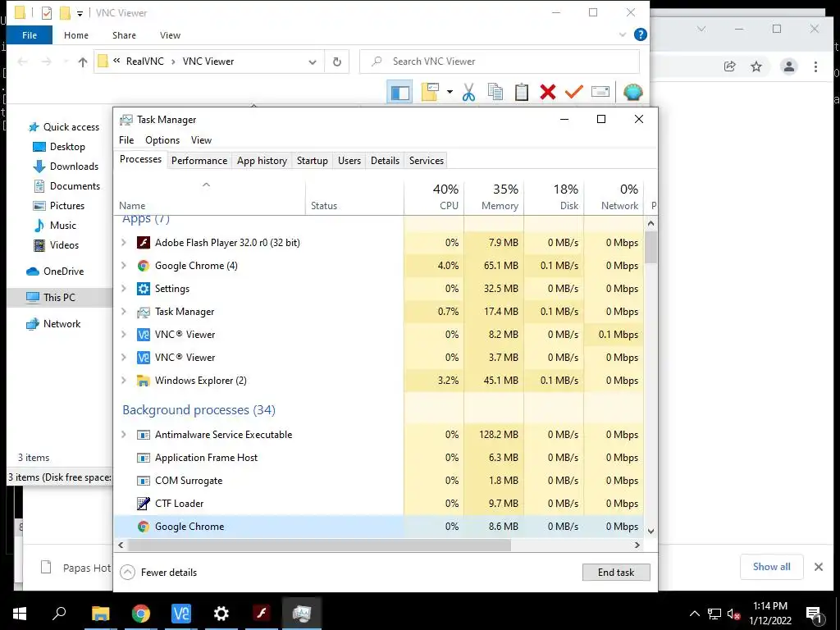Screen dimensions: 840x630
Task: Click the blue shell icon in Explorer toolbar
Action: point(632,92)
